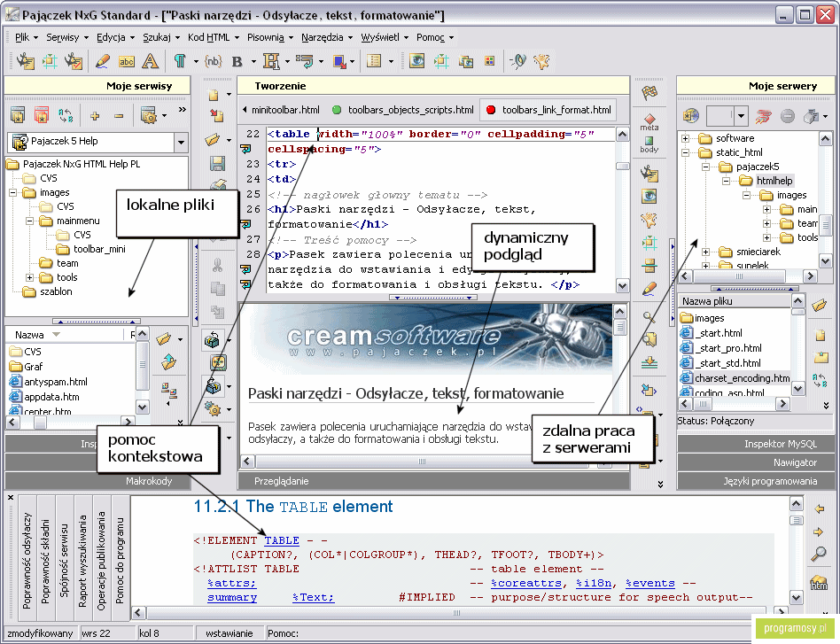Go forward with right arrow in help panel
The width and height of the screenshot is (840, 644).
(x=819, y=531)
